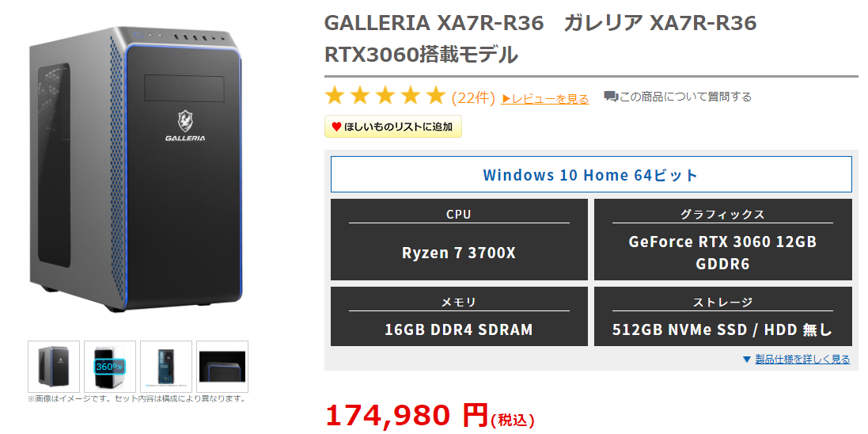Click the (22件) review count

[x=473, y=97]
